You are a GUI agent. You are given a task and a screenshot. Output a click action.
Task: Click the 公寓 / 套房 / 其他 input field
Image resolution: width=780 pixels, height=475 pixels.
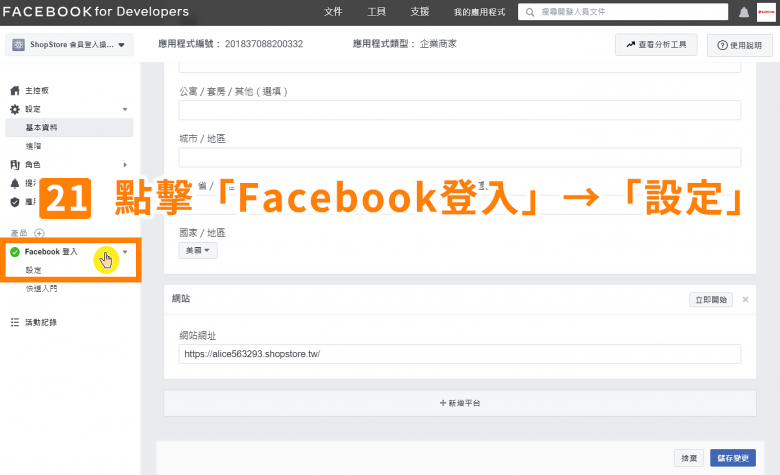(460, 110)
